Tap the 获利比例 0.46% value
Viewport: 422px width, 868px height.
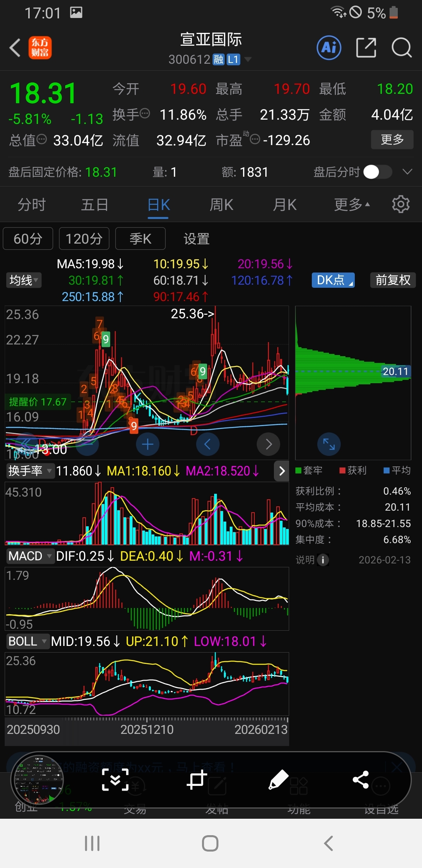click(397, 491)
